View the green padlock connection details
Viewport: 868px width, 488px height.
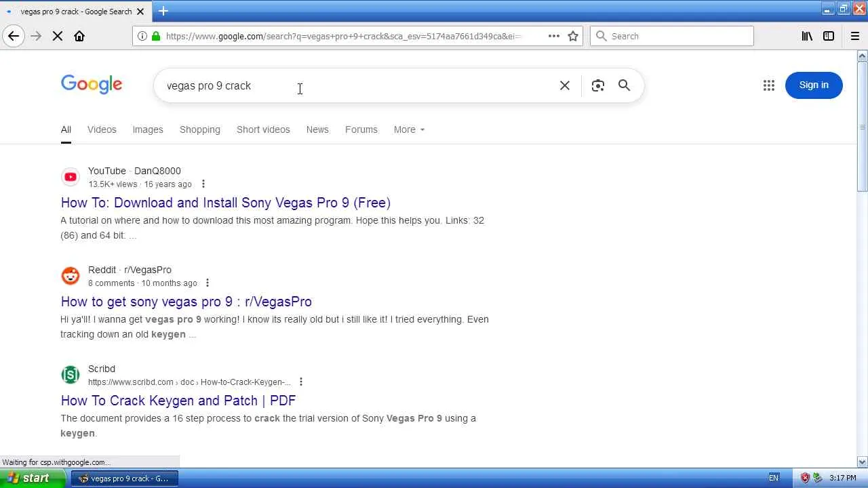(x=156, y=36)
